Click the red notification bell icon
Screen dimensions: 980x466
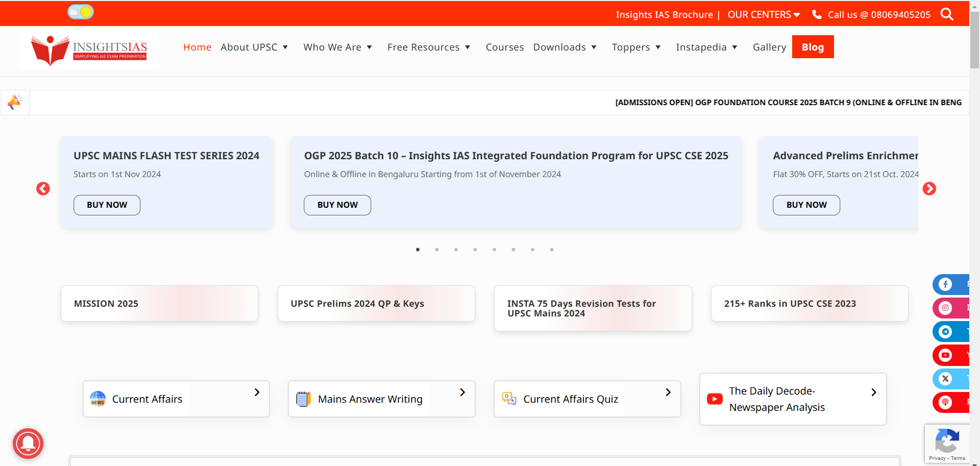28,444
